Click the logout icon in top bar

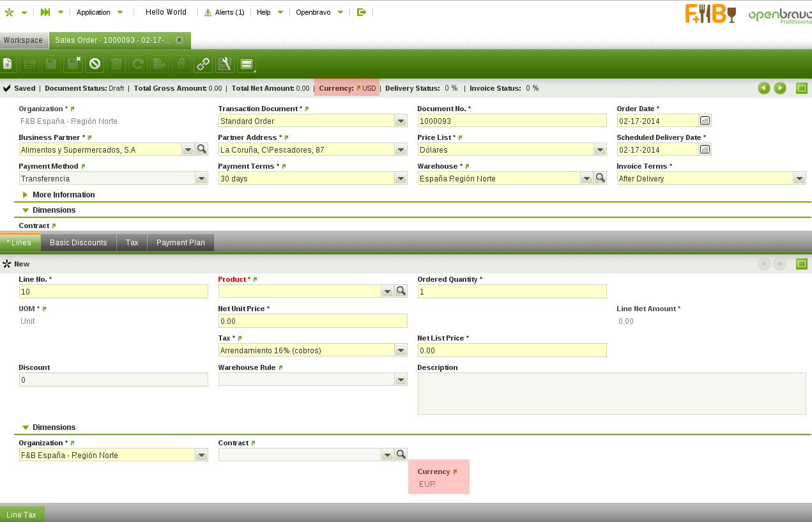coord(361,12)
